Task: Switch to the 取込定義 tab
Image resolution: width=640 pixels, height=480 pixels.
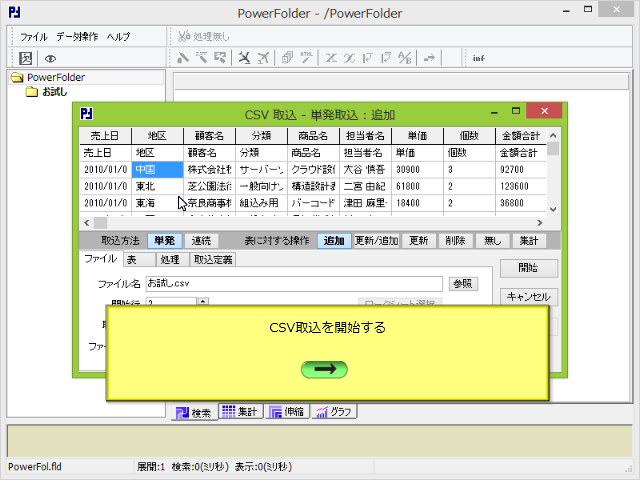Action: click(x=213, y=260)
